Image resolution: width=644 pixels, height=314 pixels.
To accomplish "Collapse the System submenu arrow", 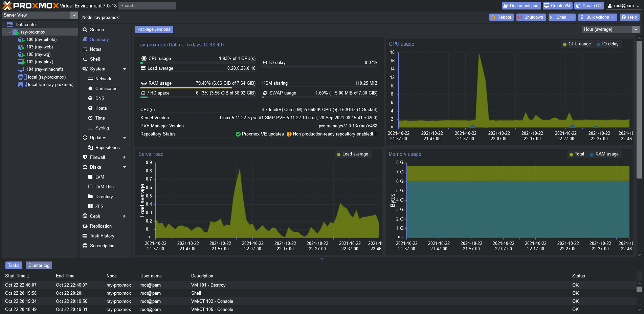I will (x=125, y=69).
